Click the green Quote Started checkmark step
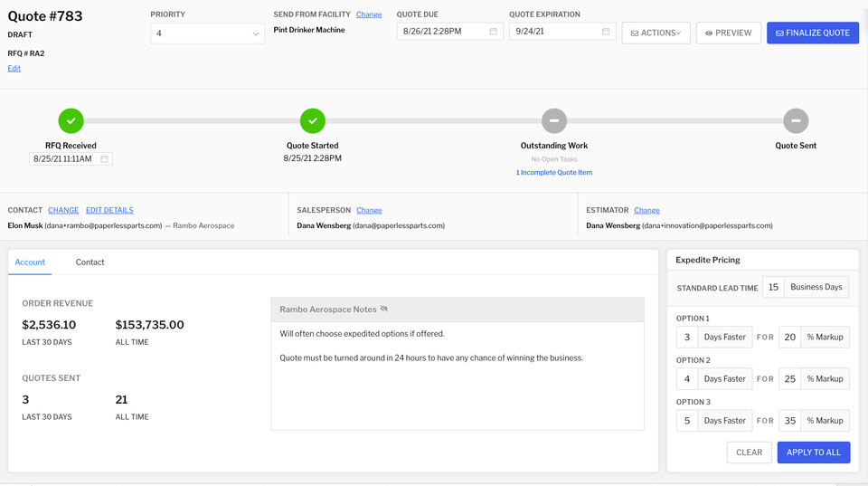 pos(313,120)
